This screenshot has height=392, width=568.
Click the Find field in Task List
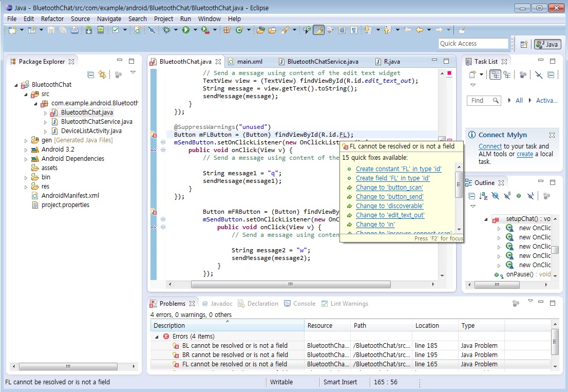pos(484,101)
